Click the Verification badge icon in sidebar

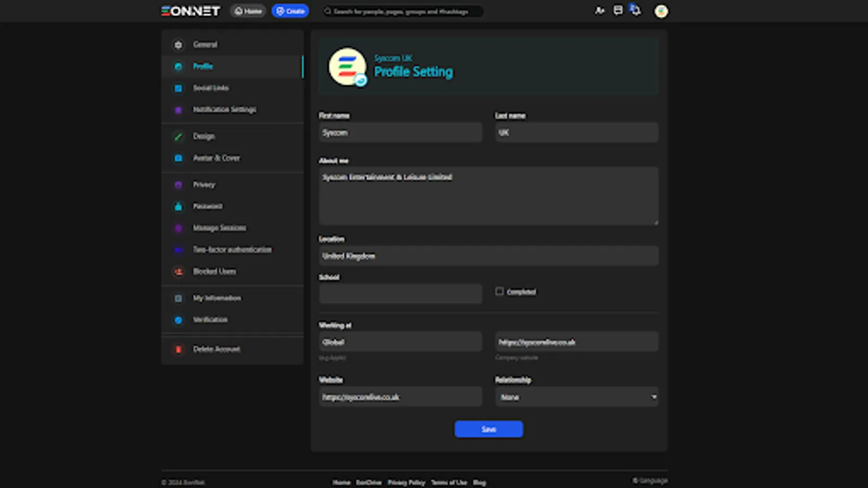[178, 320]
